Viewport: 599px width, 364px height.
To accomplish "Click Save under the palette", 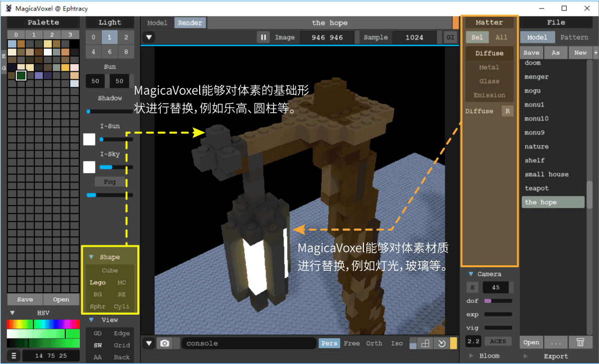I will coord(25,300).
